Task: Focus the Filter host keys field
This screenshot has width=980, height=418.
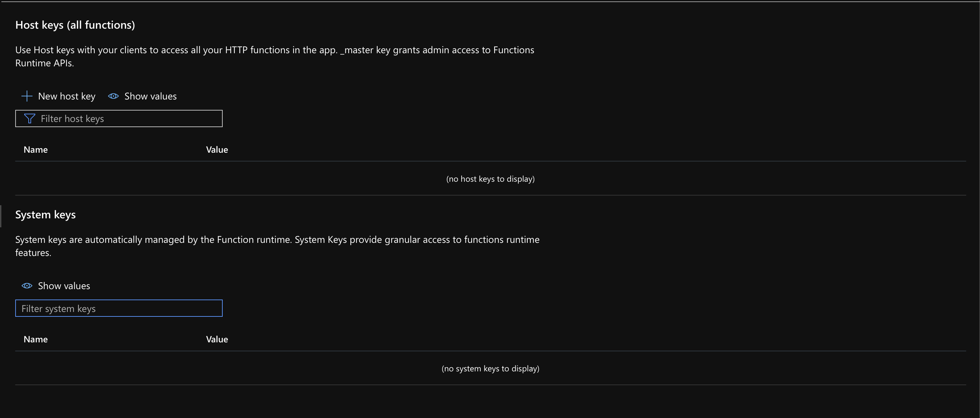Action: coord(119,118)
